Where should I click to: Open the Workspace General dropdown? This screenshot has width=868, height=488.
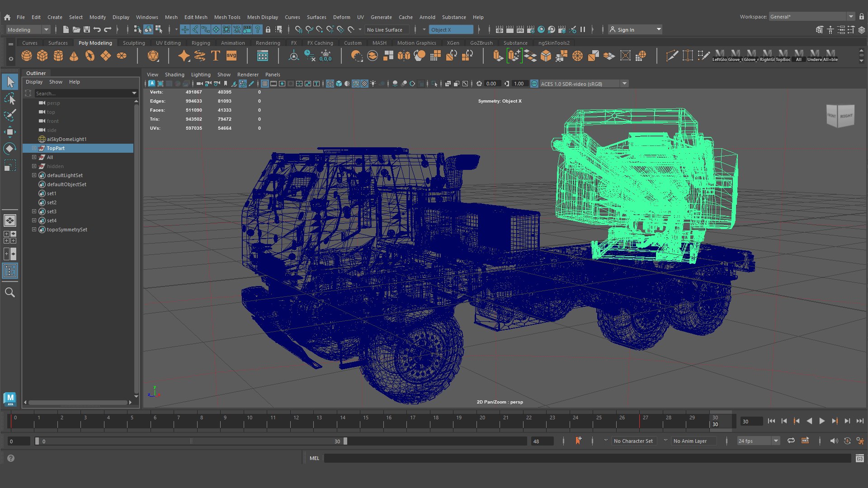coord(811,17)
